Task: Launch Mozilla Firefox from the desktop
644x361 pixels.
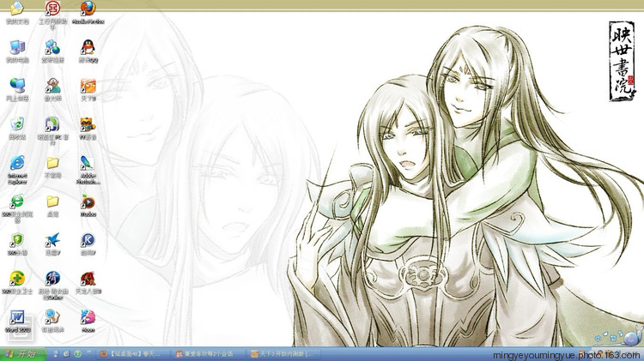Action: (88, 9)
